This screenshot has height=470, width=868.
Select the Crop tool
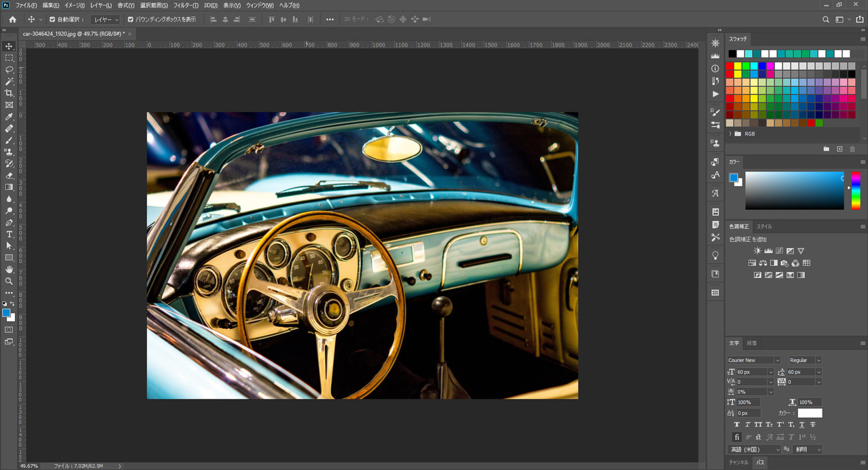pyautogui.click(x=9, y=93)
